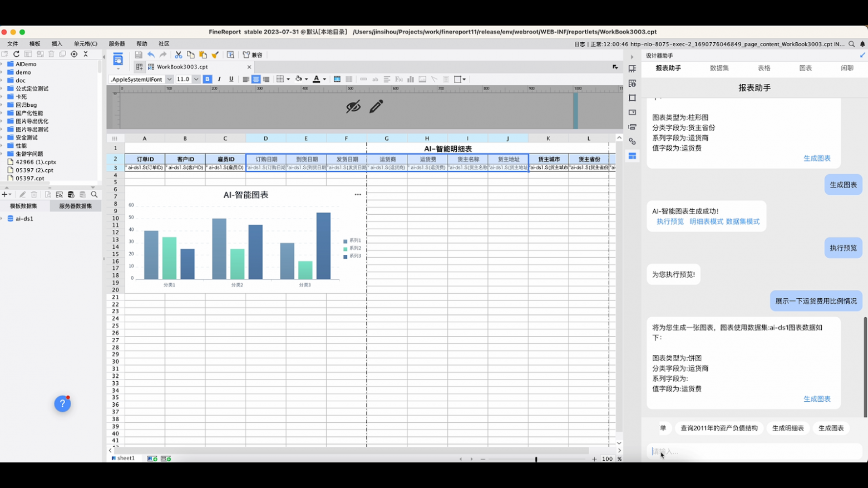Toggle Italic formatting button

point(219,80)
